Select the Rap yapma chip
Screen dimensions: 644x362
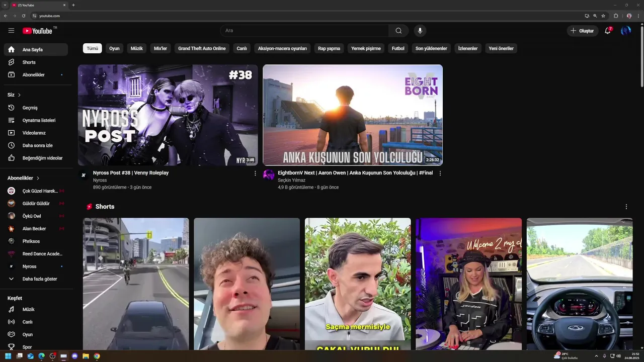pyautogui.click(x=329, y=48)
